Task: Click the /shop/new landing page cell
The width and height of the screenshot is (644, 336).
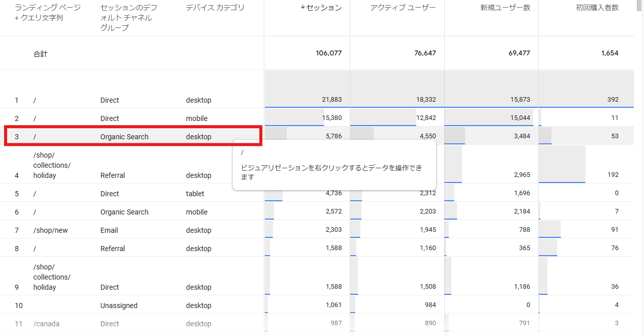Action: tap(50, 230)
